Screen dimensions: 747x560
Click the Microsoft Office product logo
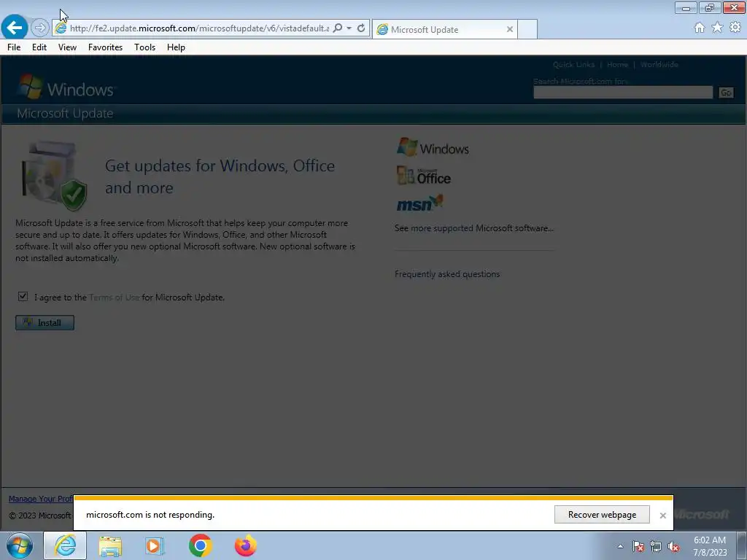point(424,176)
